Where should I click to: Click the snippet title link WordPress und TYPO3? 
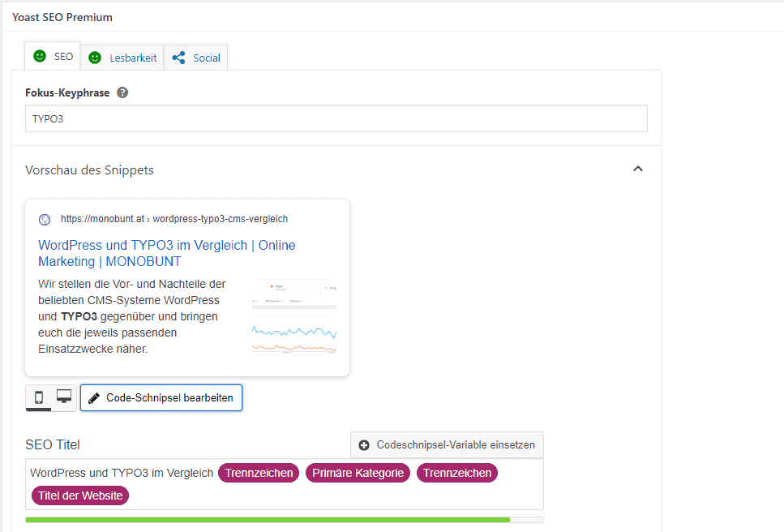(166, 254)
